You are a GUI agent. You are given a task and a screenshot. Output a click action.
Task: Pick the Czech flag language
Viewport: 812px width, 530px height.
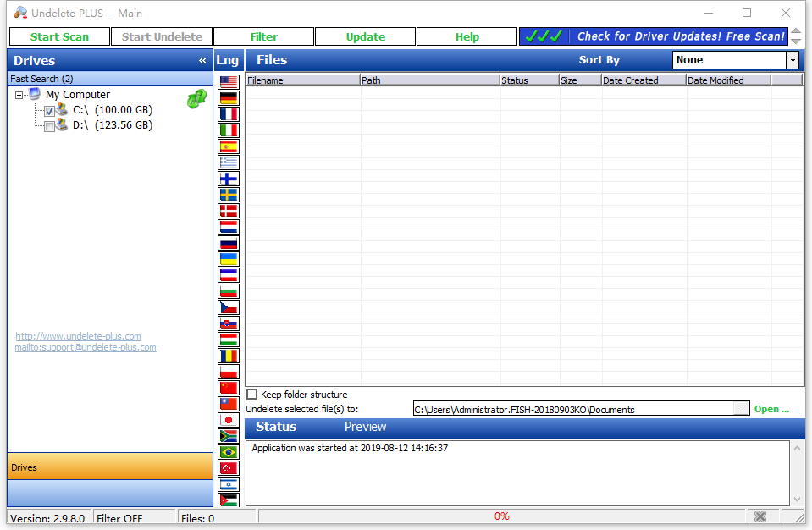[229, 307]
